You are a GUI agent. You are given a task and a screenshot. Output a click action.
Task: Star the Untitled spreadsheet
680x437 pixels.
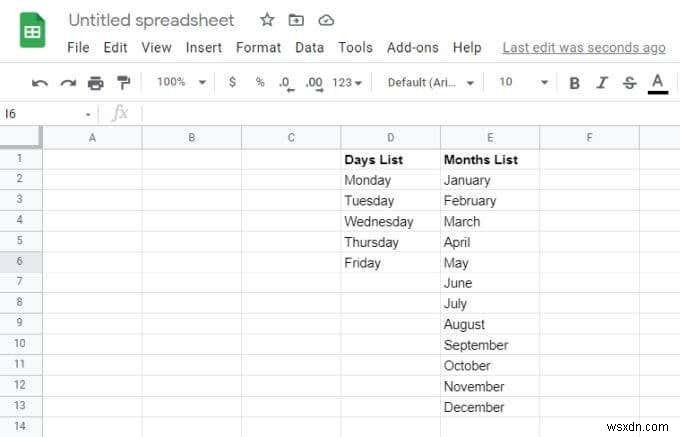click(x=267, y=20)
